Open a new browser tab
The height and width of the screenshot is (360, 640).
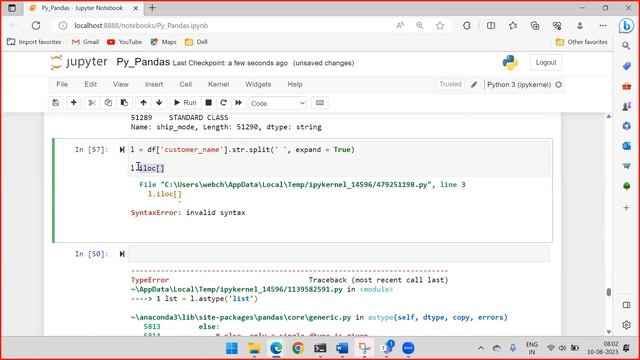152,8
